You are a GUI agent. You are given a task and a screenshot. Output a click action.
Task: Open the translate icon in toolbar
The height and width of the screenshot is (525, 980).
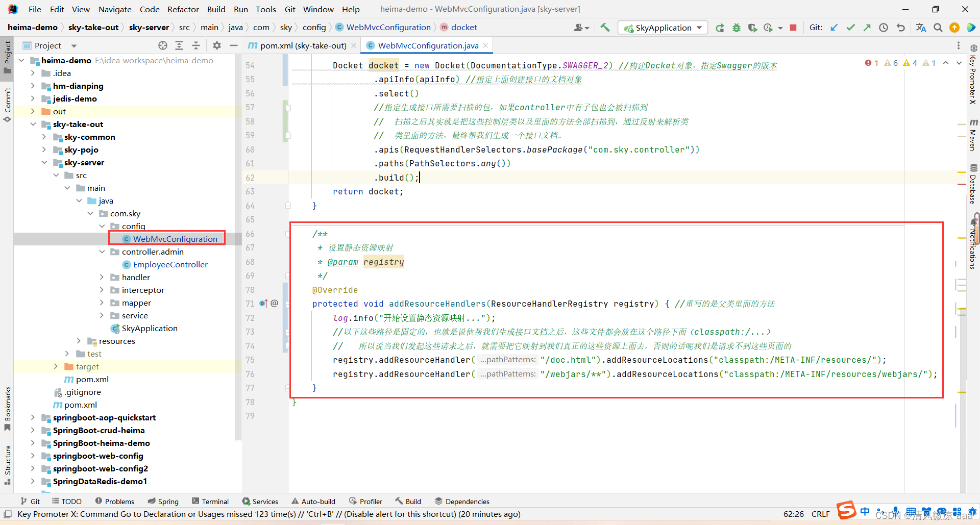click(921, 28)
